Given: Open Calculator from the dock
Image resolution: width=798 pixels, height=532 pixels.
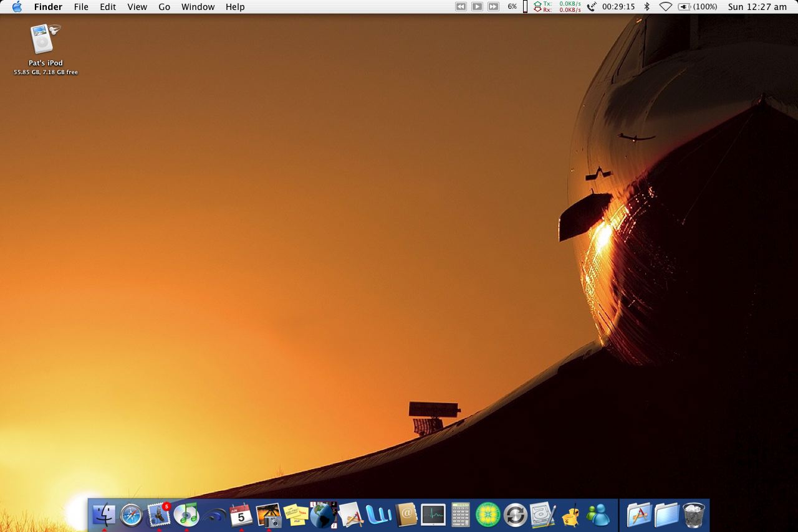Looking at the screenshot, I should (x=461, y=515).
